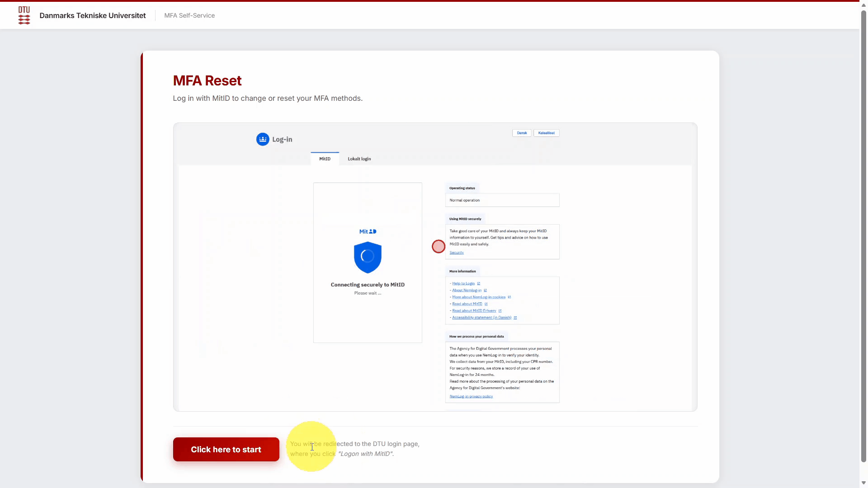Click the blue MitID shield icon
The height and width of the screenshot is (488, 868).
point(368,257)
